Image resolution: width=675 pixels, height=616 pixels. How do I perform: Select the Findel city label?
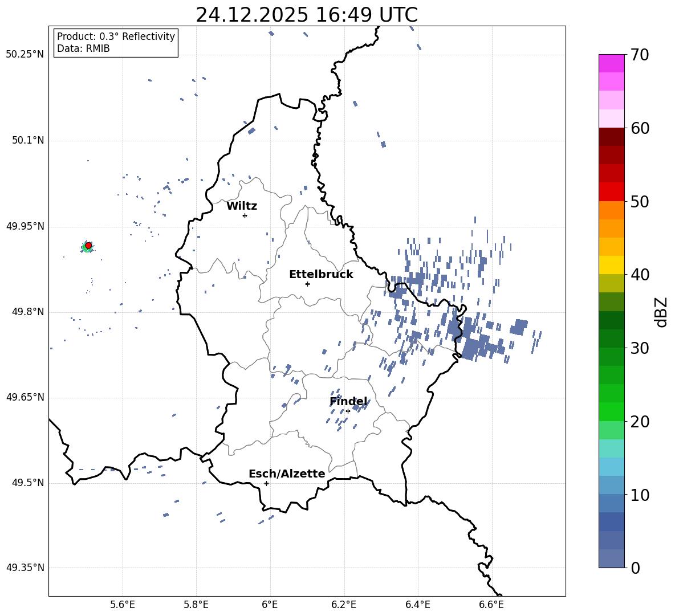coord(348,401)
